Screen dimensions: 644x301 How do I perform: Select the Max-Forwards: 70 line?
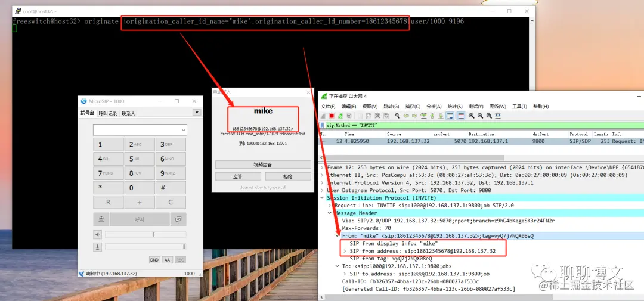coord(366,228)
